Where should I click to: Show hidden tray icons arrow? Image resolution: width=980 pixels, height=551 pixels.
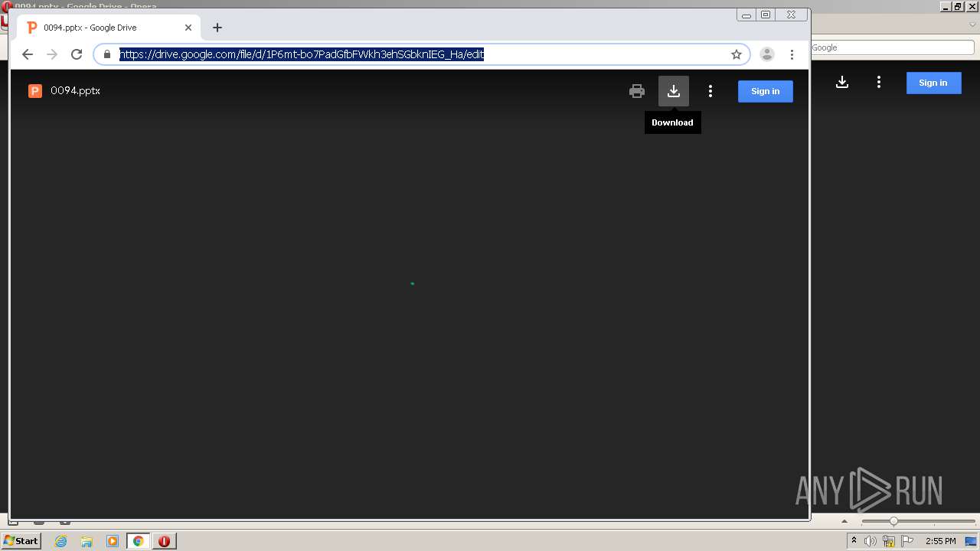854,541
